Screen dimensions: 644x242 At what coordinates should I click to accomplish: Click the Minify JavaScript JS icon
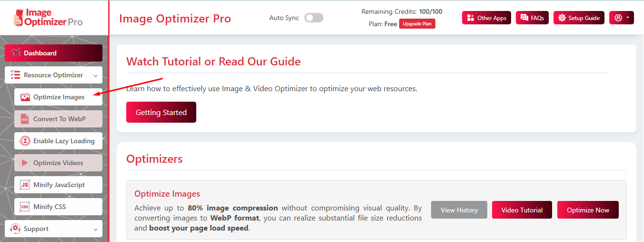coord(25,185)
